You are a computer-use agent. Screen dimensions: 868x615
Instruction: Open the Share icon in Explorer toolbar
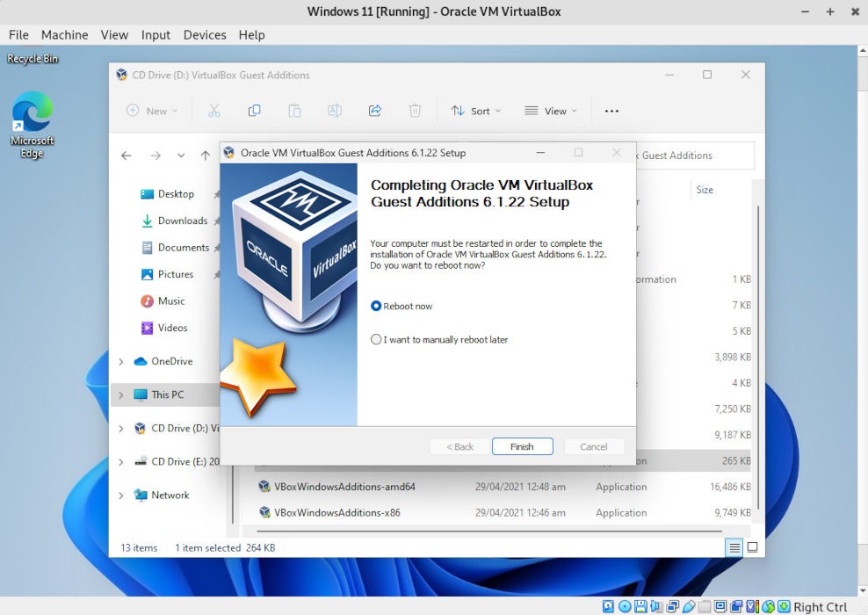[x=375, y=110]
